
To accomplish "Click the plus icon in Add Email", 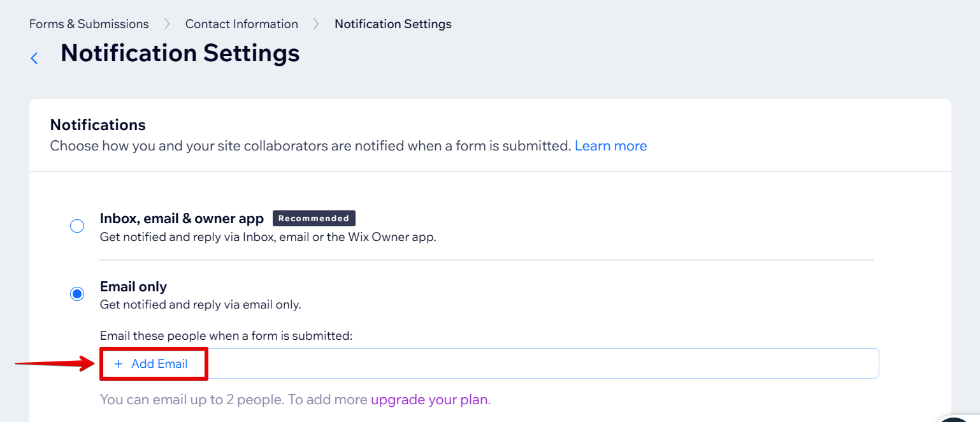I will [x=118, y=364].
